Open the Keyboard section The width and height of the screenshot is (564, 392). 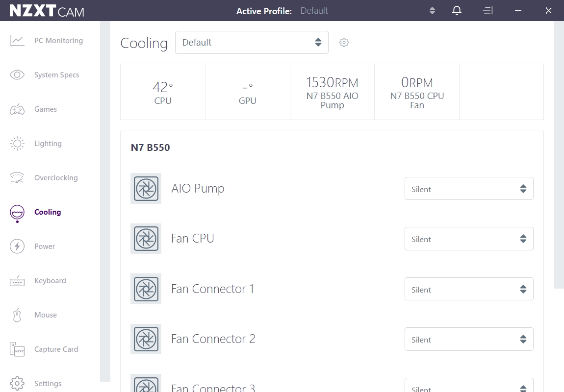[51, 281]
